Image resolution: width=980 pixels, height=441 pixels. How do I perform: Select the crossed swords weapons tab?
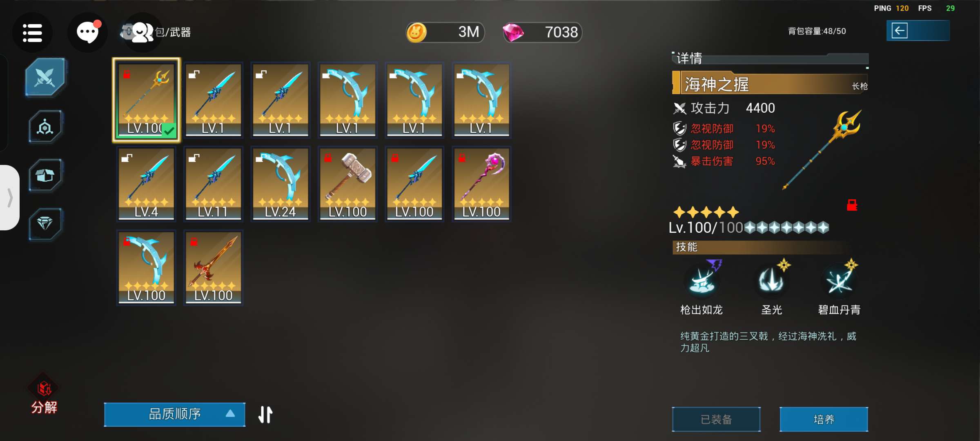45,77
